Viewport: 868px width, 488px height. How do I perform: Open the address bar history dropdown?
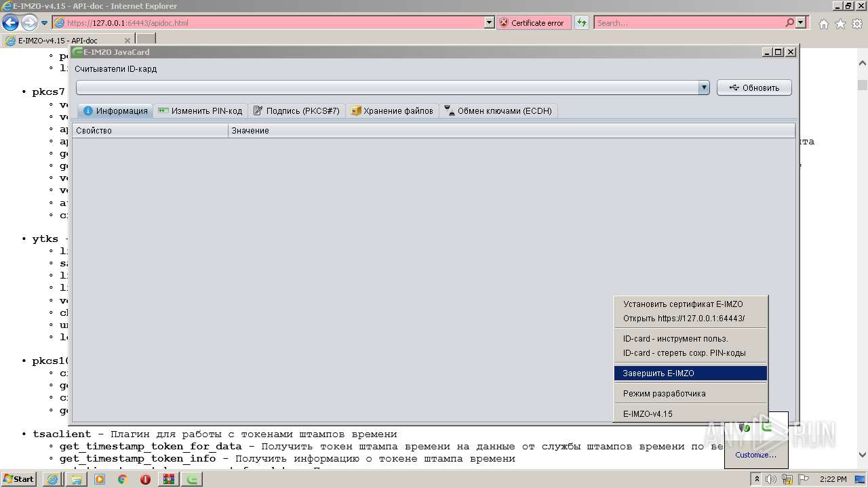pyautogui.click(x=490, y=23)
